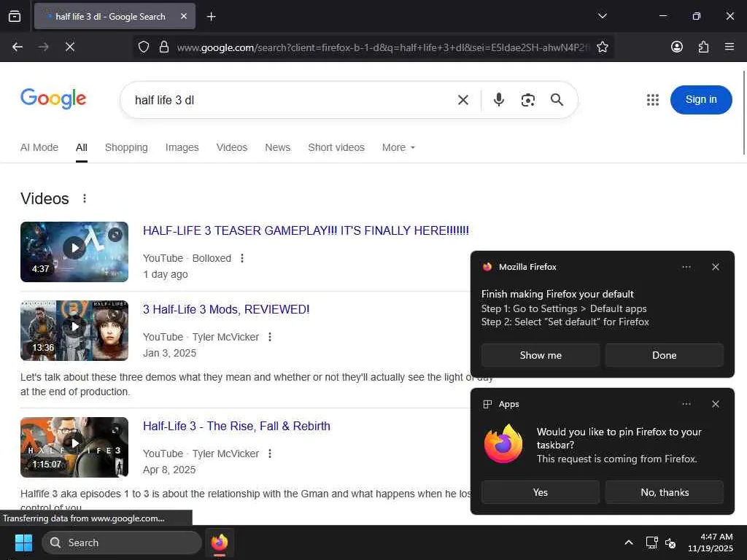747x560 pixels.
Task: Click Show me in Firefox notification
Action: click(541, 355)
